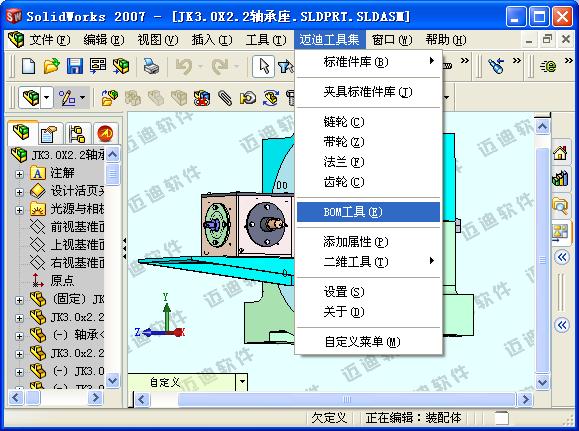
Task: Click the Home icon in task pane
Action: coord(560,152)
